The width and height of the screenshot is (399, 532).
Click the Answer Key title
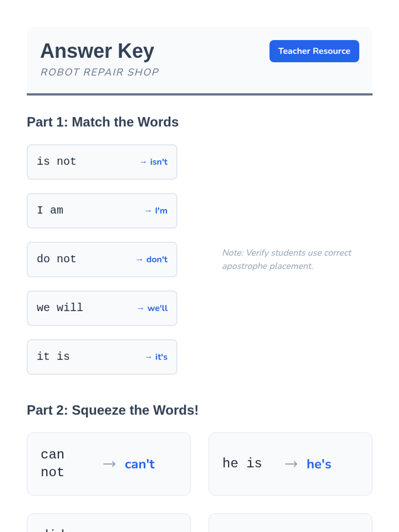[97, 51]
